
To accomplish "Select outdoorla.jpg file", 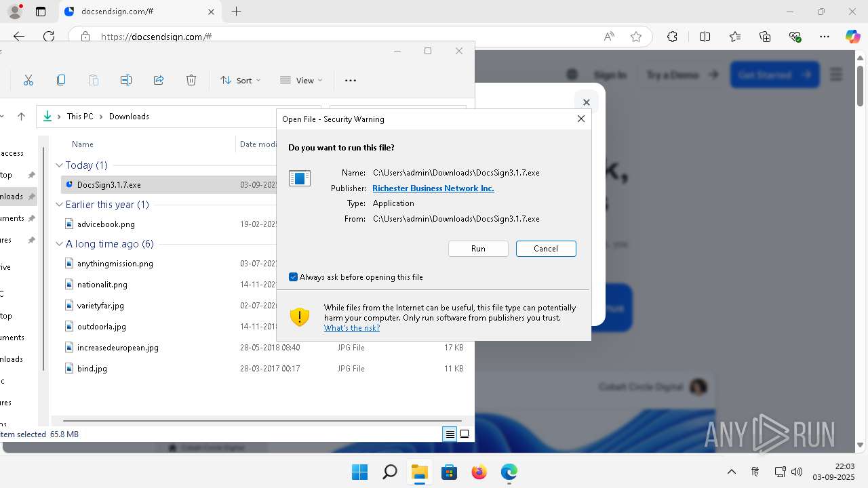I will pyautogui.click(x=101, y=327).
